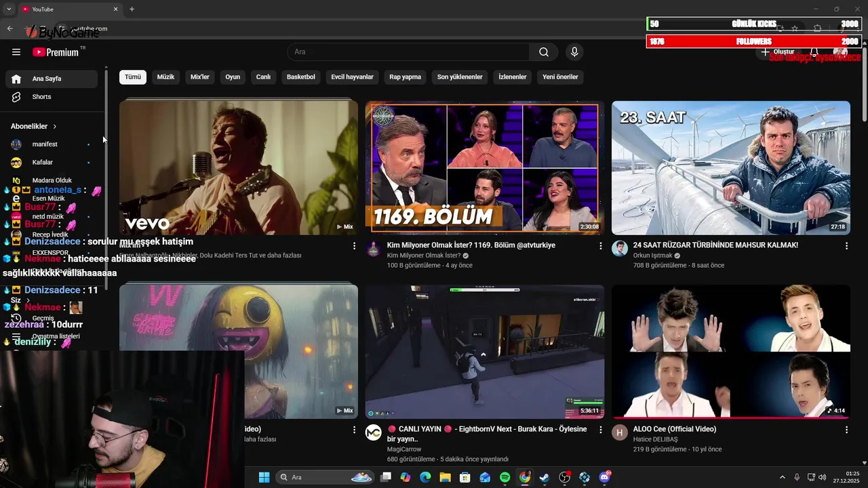The height and width of the screenshot is (488, 868).
Task: Click the Ana Sayfa home icon
Action: (16, 79)
